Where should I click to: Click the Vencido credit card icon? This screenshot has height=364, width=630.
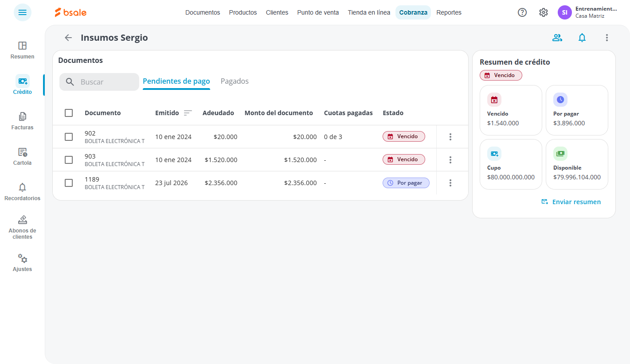494,100
